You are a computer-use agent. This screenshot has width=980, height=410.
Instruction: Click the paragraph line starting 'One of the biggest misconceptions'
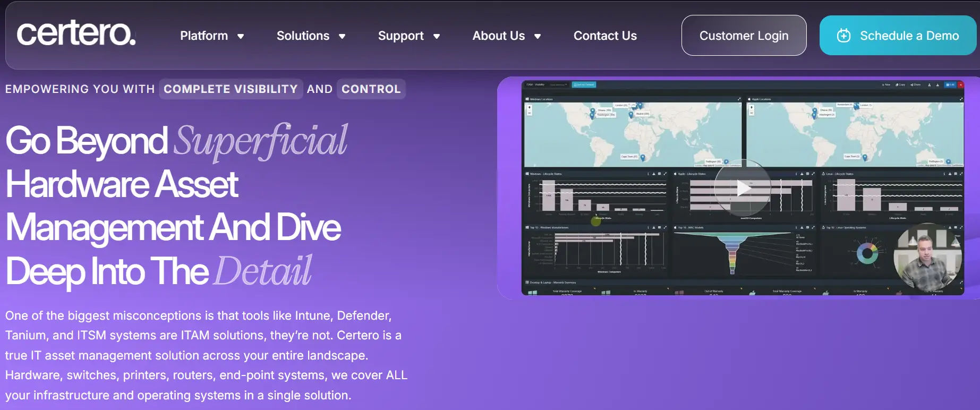[199, 315]
